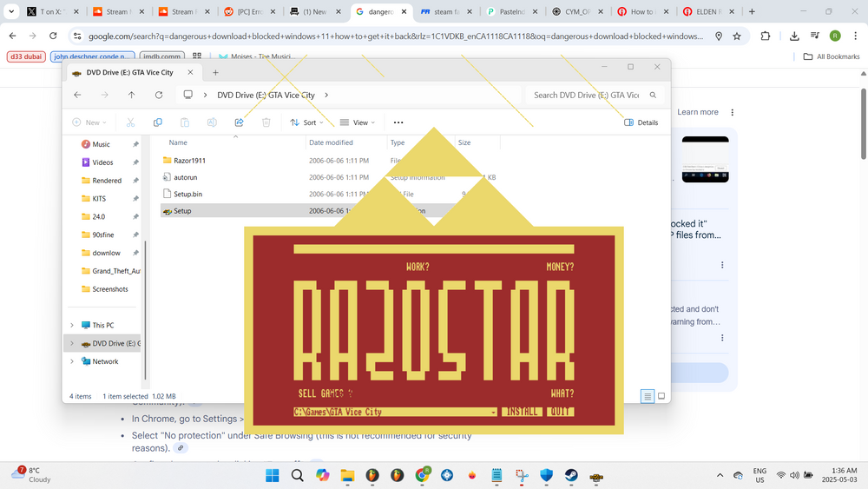Click the Cut icon in Explorer toolbar
868x489 pixels.
point(131,122)
